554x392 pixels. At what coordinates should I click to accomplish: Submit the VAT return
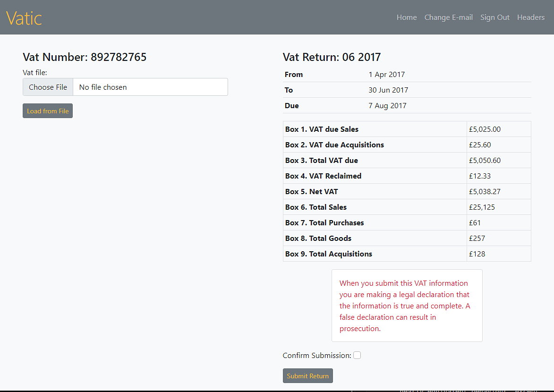tap(307, 376)
